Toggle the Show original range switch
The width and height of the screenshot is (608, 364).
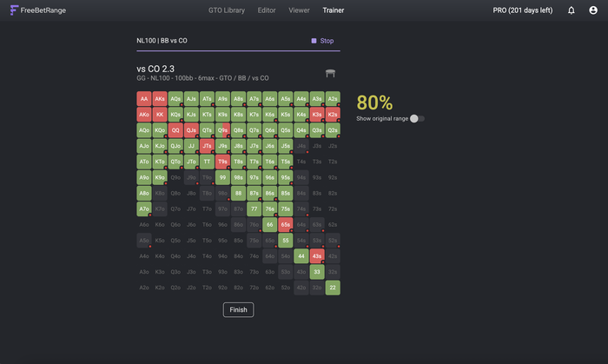click(417, 118)
